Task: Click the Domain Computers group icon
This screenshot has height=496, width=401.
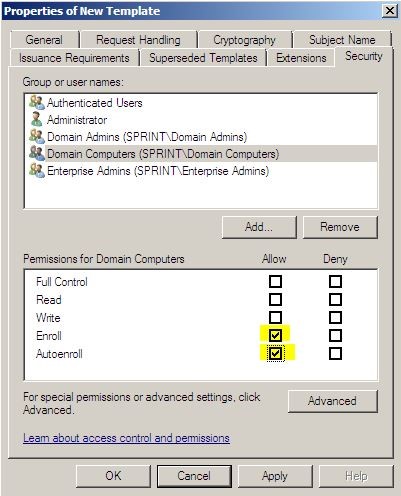Action: click(37, 154)
